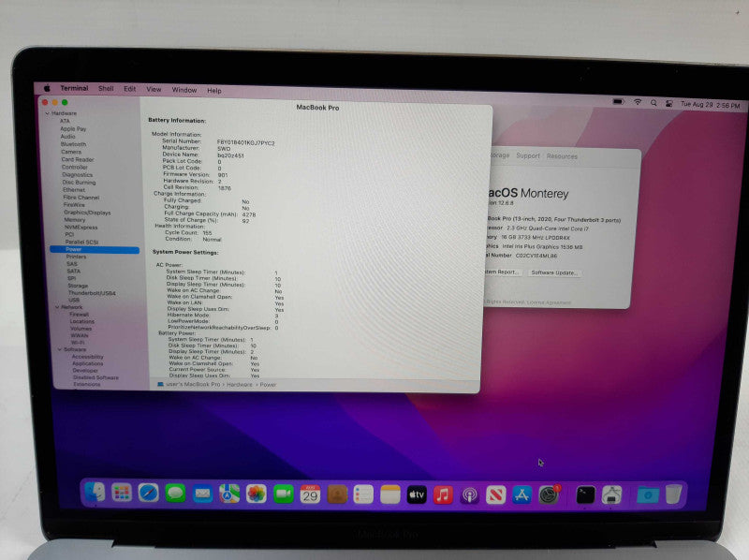Select Power in sidebar
The image size is (749, 560).
click(x=95, y=249)
